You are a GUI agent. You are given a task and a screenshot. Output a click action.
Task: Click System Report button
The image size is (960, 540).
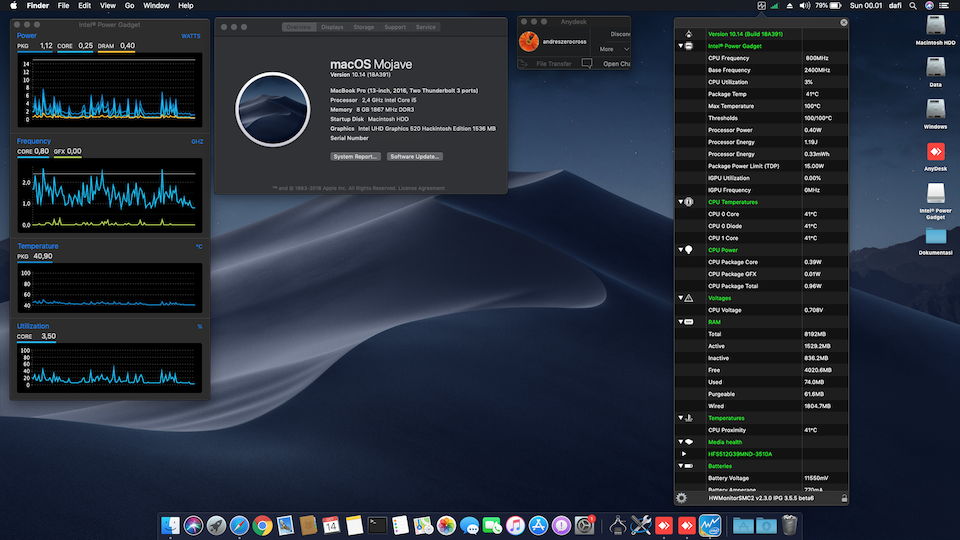(x=356, y=157)
